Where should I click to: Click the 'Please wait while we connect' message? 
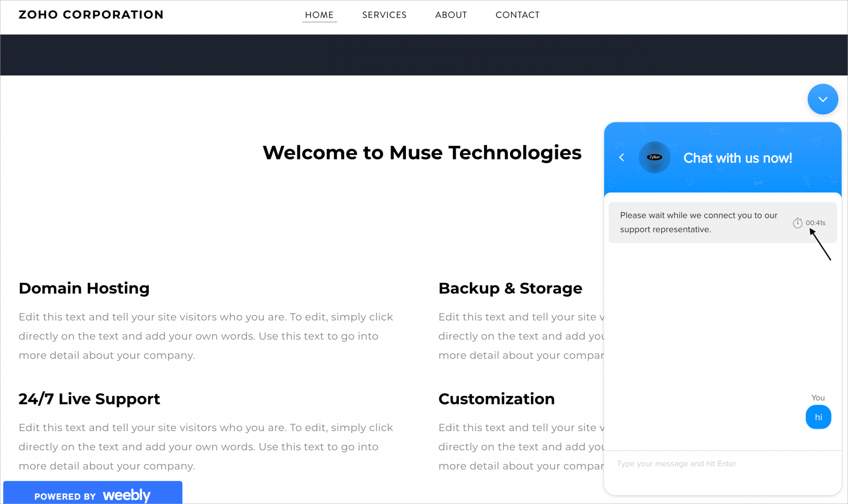698,222
